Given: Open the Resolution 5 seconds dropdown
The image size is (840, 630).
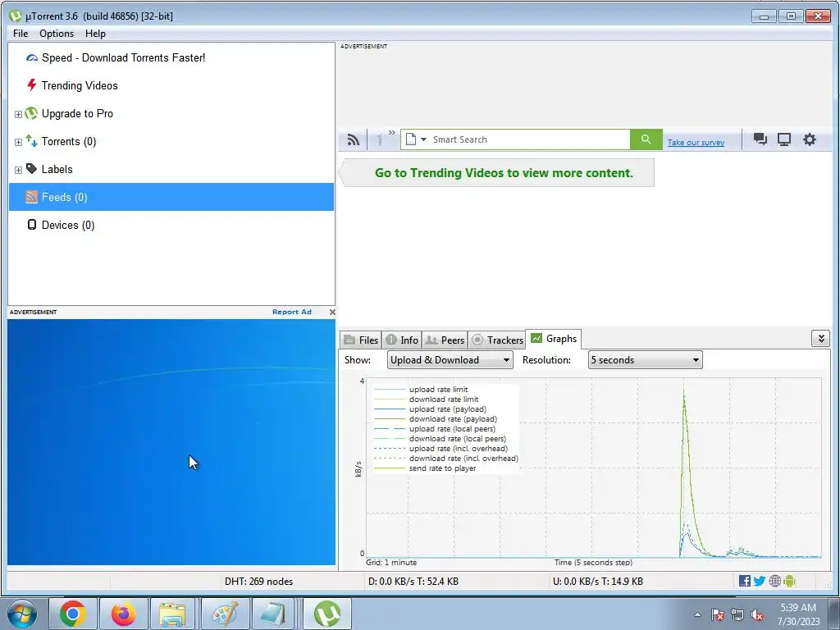Looking at the screenshot, I should pos(645,360).
